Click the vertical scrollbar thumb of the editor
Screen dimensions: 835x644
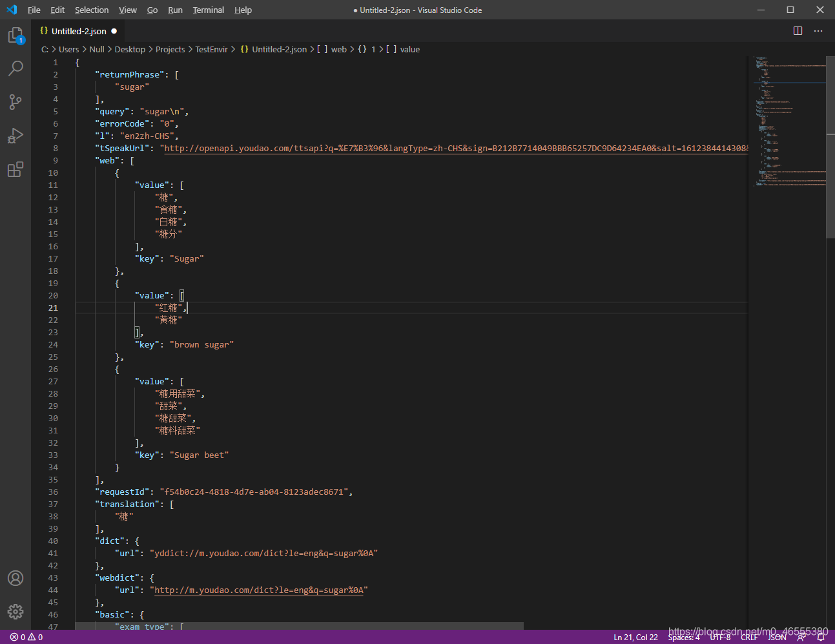click(x=830, y=148)
